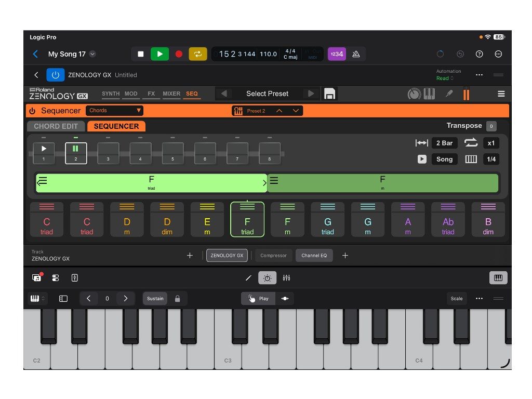This screenshot has height=399, width=532.
Task: Select the G triad chord pad
Action: click(x=327, y=220)
